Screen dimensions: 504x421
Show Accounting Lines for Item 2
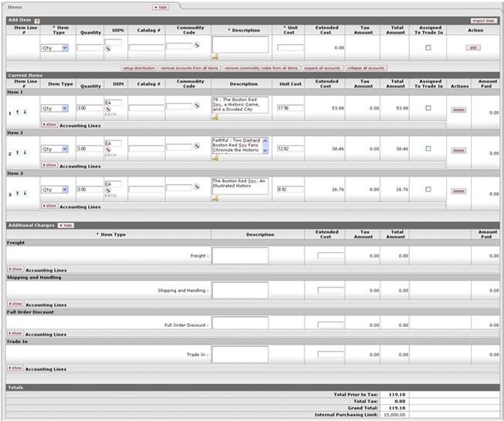[49, 165]
